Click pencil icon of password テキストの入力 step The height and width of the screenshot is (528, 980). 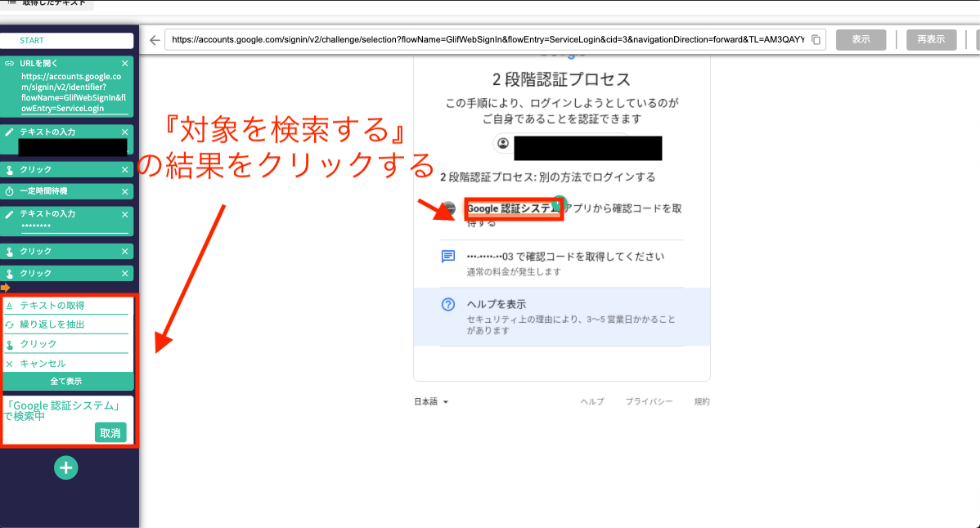click(x=9, y=214)
